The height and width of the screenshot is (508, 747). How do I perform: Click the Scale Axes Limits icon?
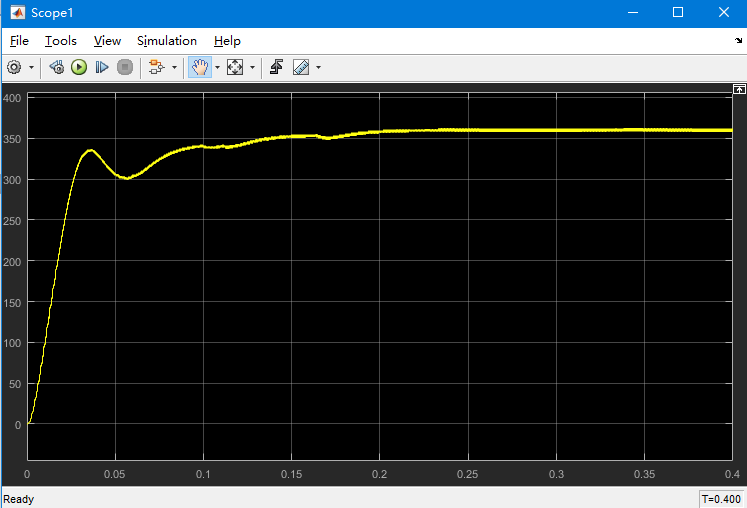(x=235, y=67)
